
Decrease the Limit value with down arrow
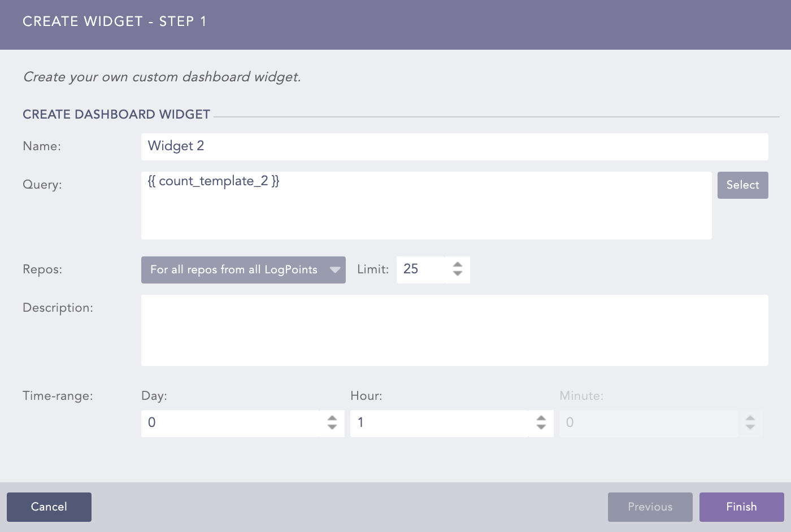coord(458,274)
